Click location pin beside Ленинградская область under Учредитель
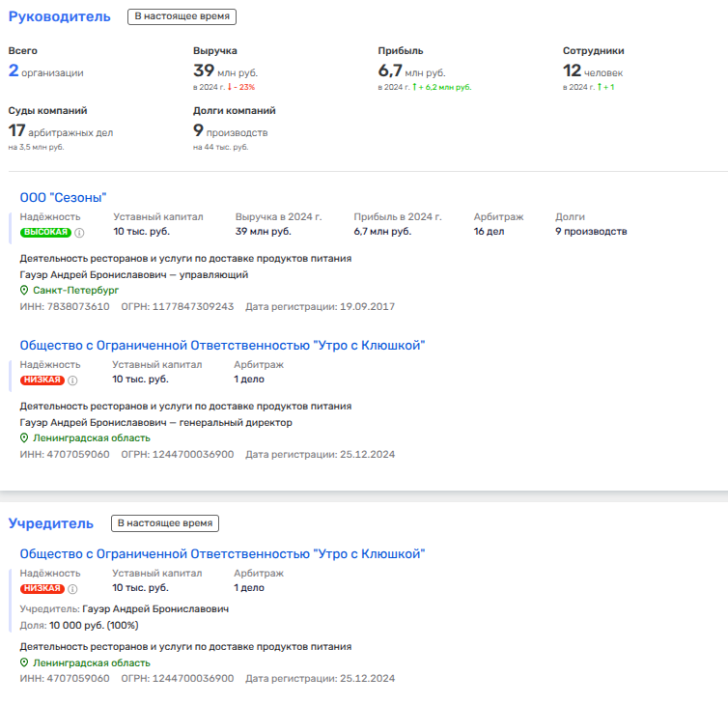This screenshot has width=728, height=704. click(25, 663)
